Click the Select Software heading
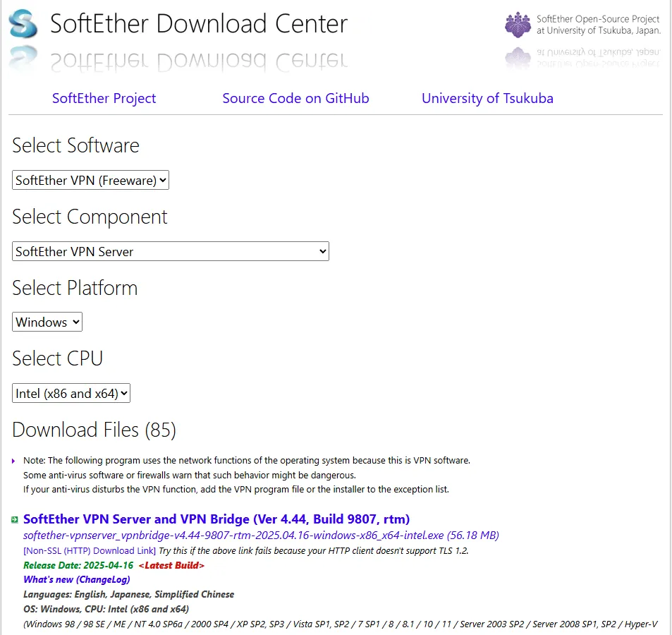672x635 pixels. pos(76,145)
